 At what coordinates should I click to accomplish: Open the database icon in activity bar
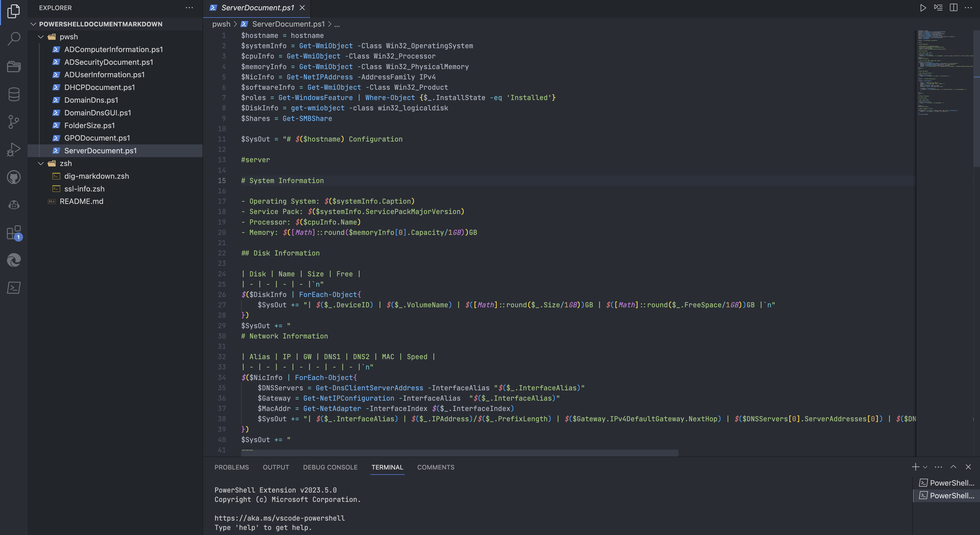14,94
